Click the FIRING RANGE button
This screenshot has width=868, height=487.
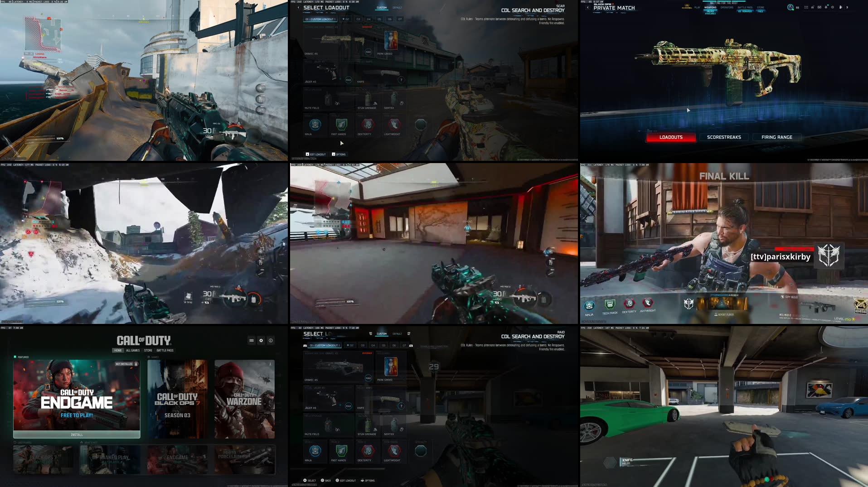[777, 137]
